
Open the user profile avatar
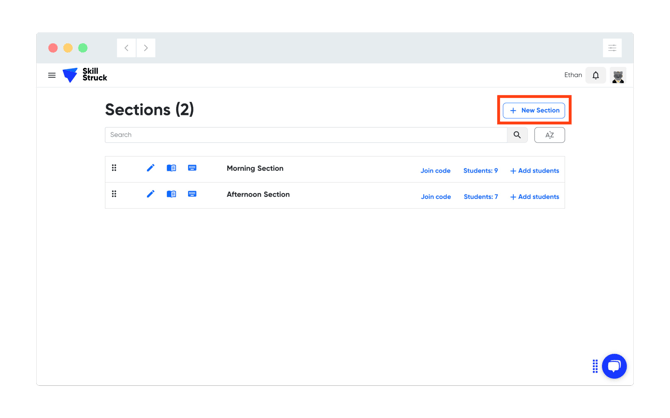618,76
